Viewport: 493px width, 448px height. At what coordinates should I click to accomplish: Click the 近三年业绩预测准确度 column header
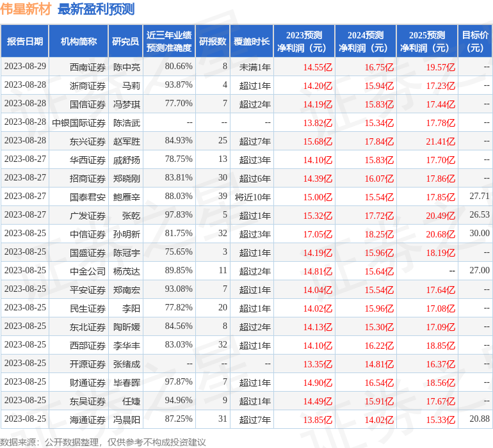coord(169,41)
